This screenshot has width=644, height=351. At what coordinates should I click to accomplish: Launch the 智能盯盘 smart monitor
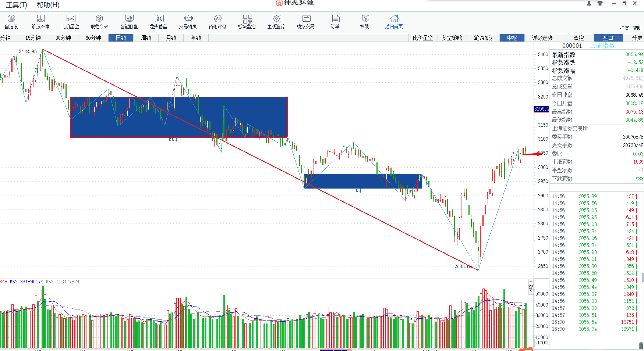point(129,22)
